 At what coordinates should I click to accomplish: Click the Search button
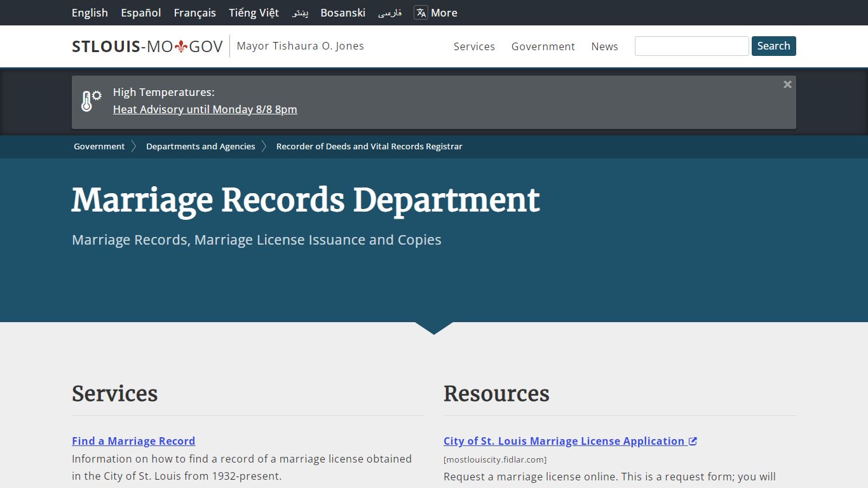774,46
